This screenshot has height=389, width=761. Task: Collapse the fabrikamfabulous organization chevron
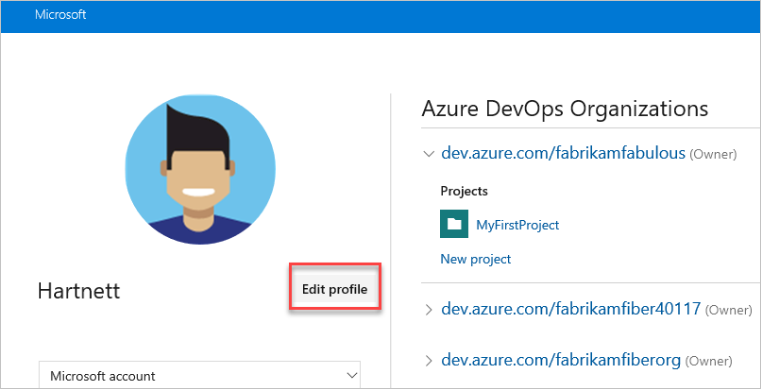(429, 154)
